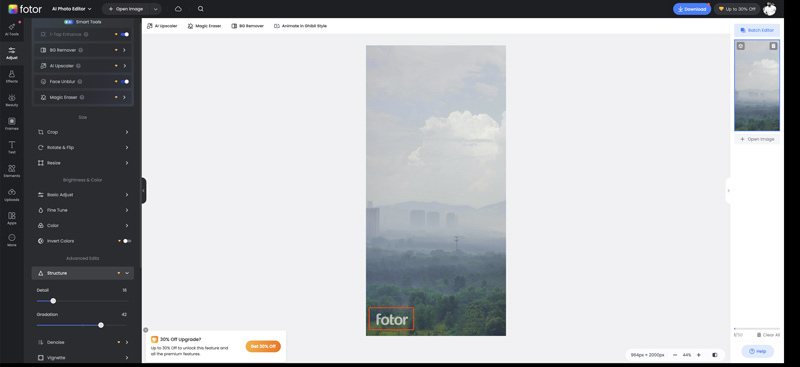
Task: Collapse the left panel with the arrow handle
Action: 143,190
